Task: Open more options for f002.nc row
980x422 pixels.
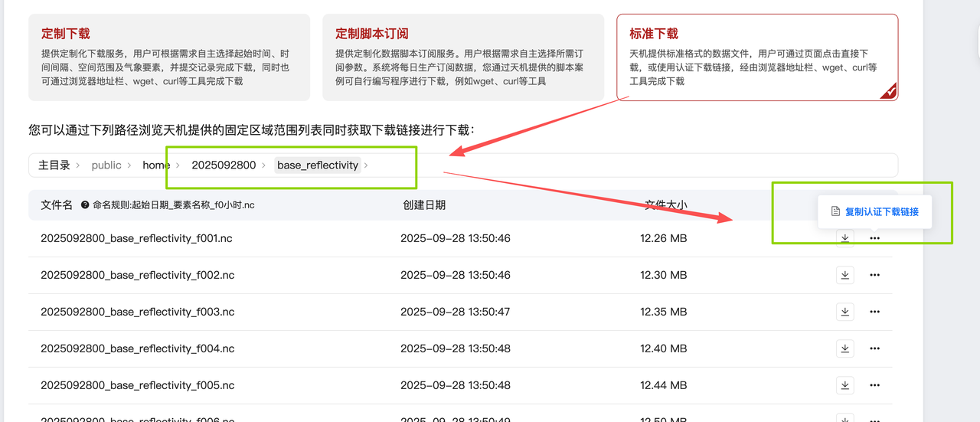Action: click(874, 275)
